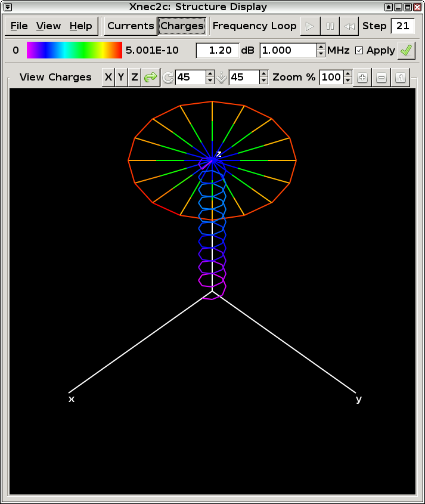Click the green checkmark apply button

pos(406,51)
